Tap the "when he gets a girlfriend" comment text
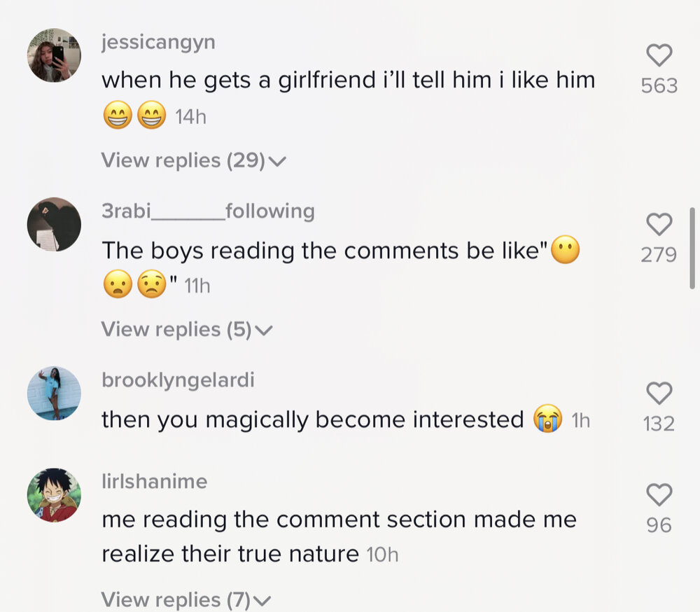This screenshot has height=612, width=700. tap(348, 80)
